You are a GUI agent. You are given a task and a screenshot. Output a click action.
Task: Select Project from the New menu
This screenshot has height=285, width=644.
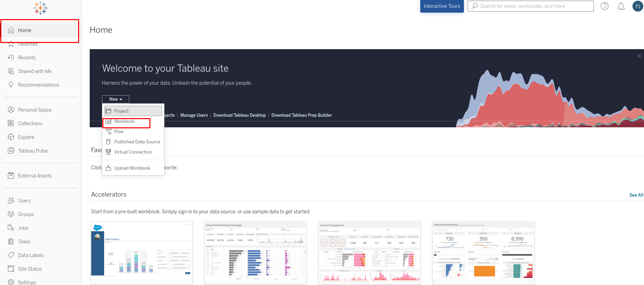pos(133,111)
